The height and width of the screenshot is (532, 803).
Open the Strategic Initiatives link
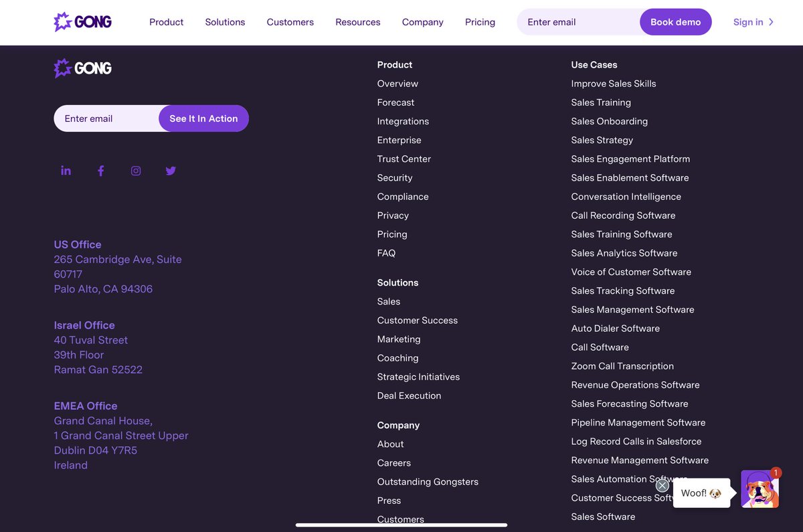418,377
